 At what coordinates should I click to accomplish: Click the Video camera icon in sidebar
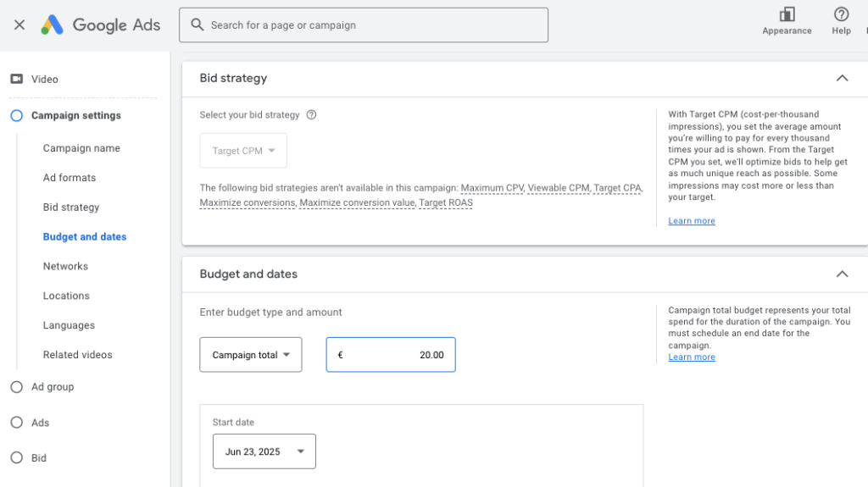pos(16,79)
